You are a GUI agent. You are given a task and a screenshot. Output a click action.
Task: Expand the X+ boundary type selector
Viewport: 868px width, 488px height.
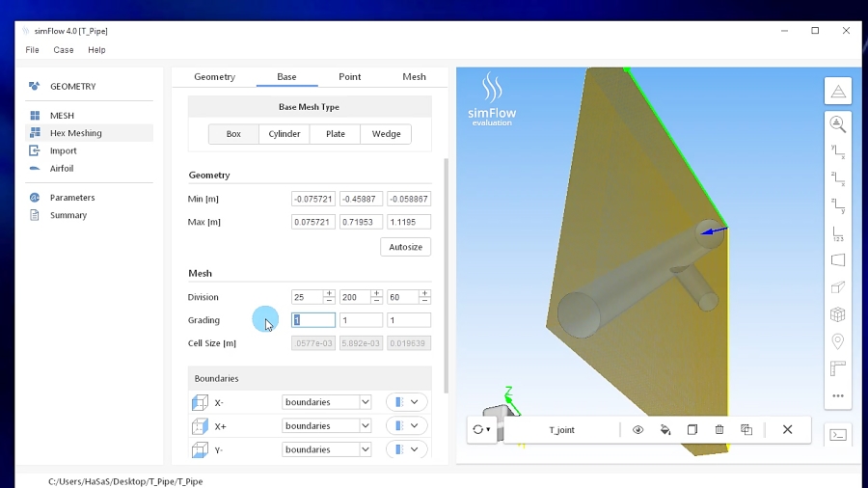pyautogui.click(x=406, y=426)
